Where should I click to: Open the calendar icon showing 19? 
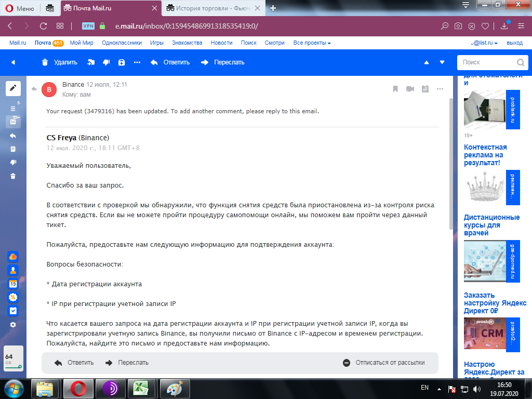pyautogui.click(x=13, y=284)
